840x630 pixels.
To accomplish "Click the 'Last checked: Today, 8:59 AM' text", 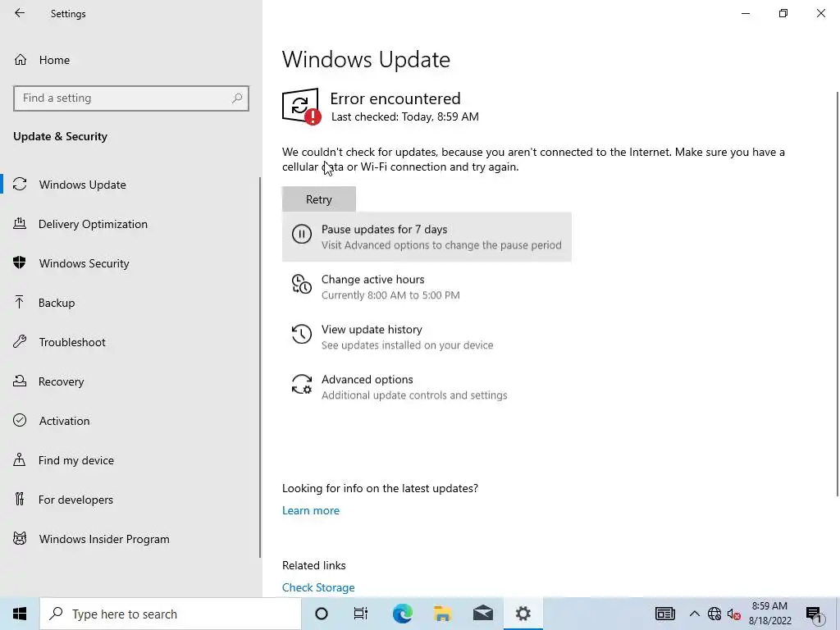I will (x=405, y=116).
